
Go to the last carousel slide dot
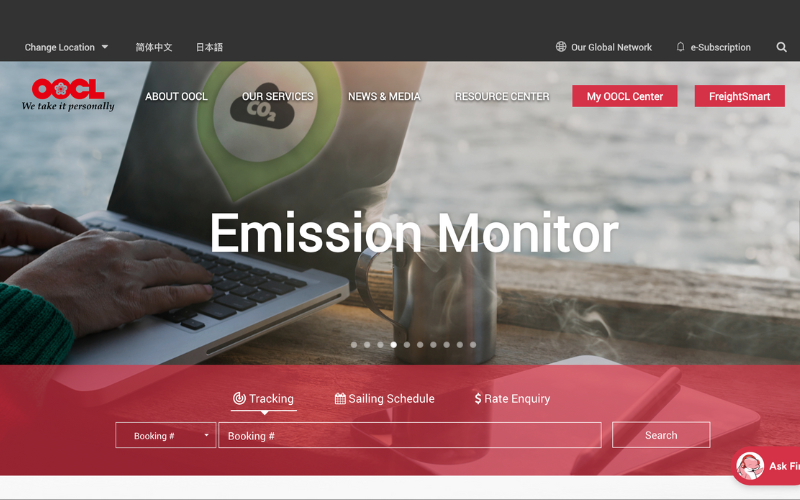click(473, 345)
